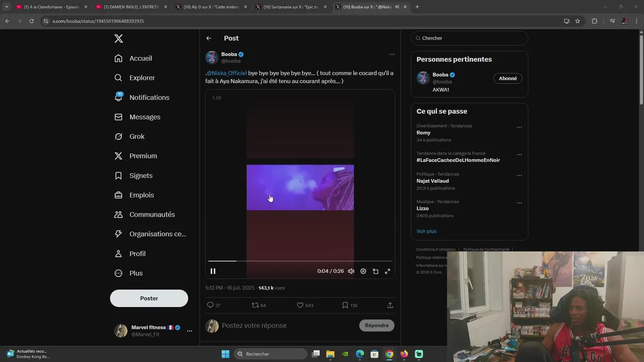Screen dimensions: 644x362
Task: Bookmark the post with 138 bookmarks
Action: 350,305
